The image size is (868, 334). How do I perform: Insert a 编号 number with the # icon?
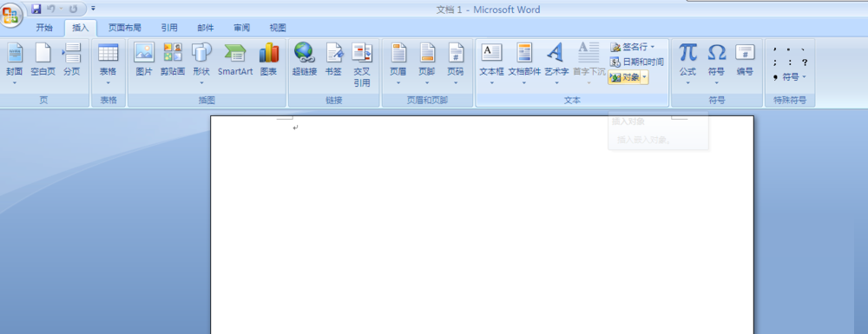[745, 60]
